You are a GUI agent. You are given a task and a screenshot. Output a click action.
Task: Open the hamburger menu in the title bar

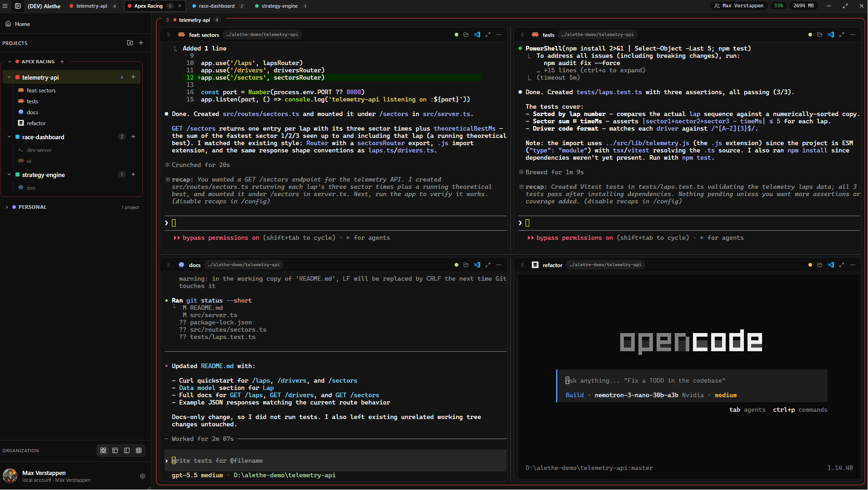pyautogui.click(x=5, y=6)
